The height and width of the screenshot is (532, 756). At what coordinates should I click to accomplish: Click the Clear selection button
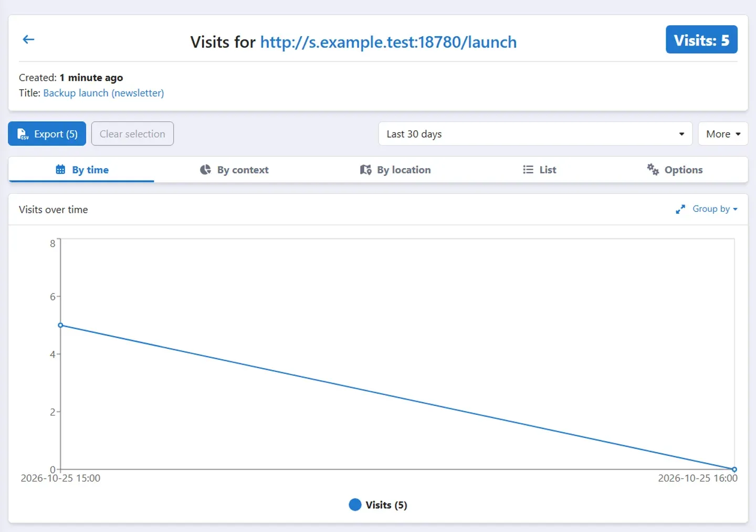tap(132, 134)
